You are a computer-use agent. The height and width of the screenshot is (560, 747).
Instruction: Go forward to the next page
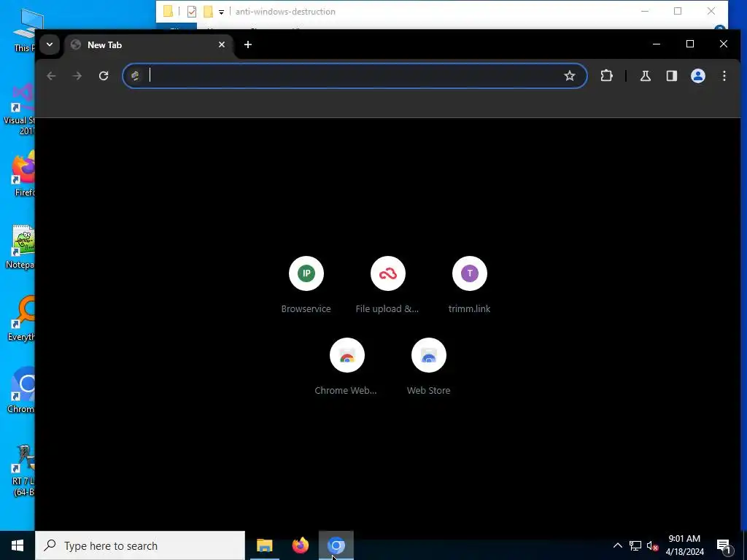pyautogui.click(x=77, y=76)
